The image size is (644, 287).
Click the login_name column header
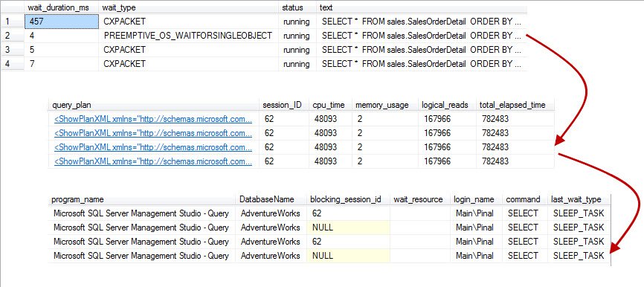point(477,199)
